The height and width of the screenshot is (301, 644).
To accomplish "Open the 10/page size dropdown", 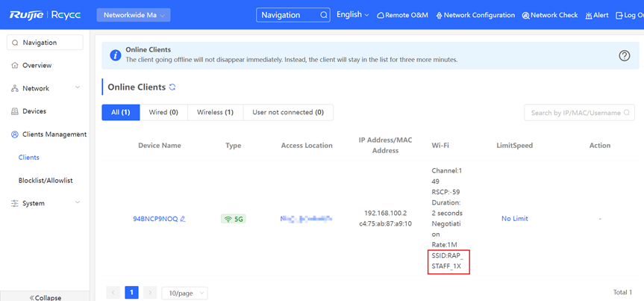I will click(x=184, y=293).
